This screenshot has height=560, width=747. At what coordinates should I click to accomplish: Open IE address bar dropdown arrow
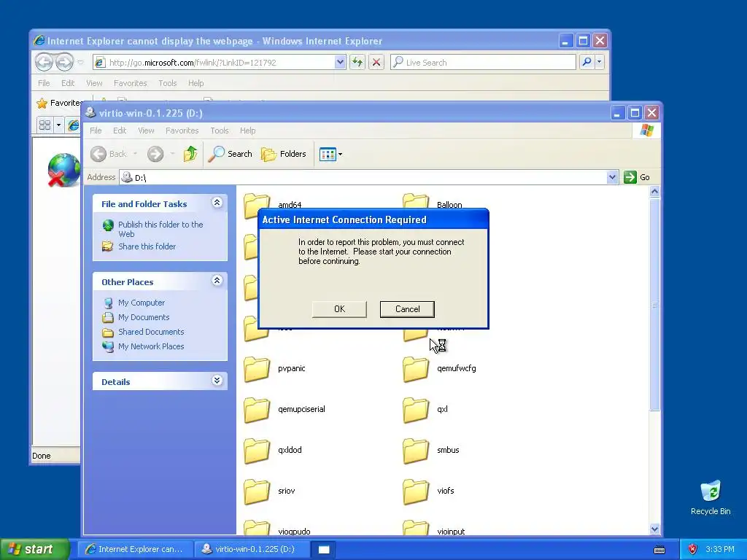340,62
